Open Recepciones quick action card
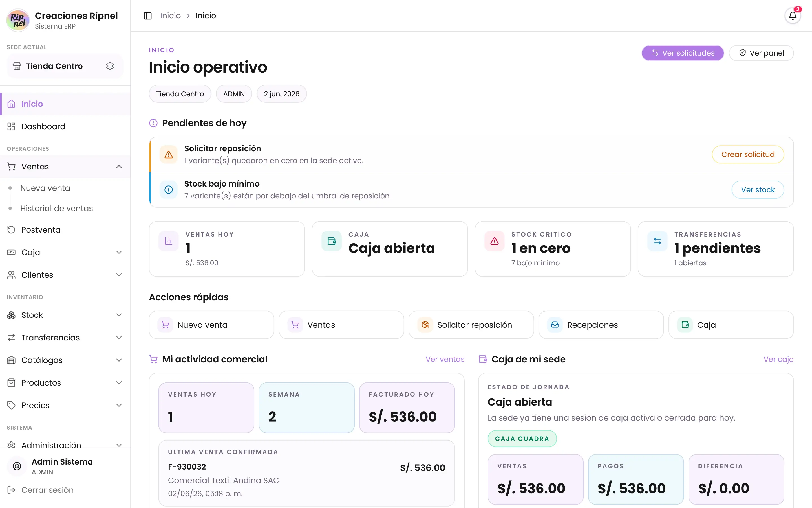The image size is (812, 508). [601, 325]
